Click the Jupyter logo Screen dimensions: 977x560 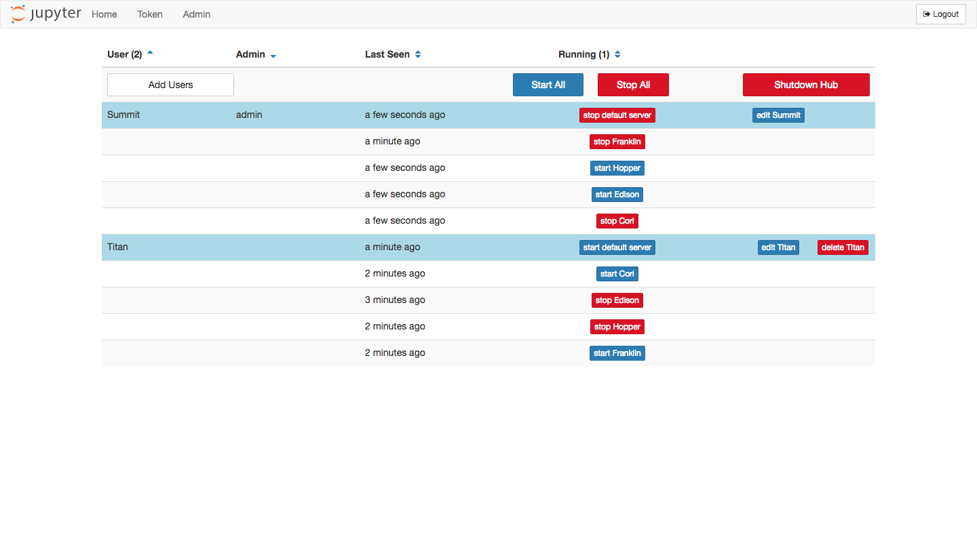click(45, 14)
